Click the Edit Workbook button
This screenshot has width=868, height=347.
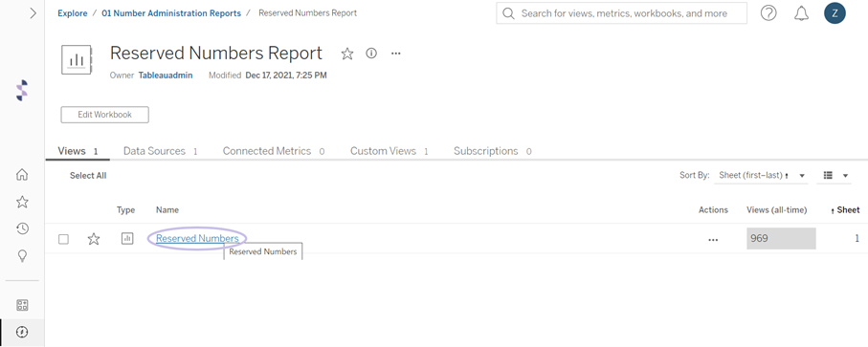pyautogui.click(x=104, y=115)
